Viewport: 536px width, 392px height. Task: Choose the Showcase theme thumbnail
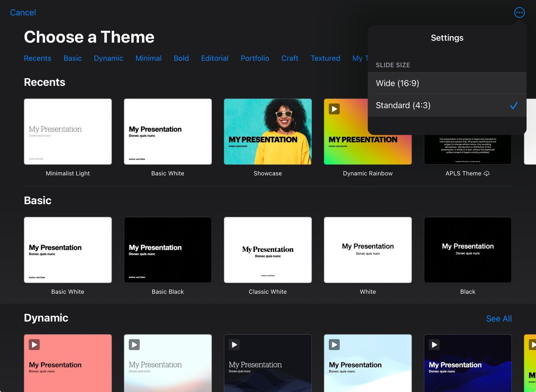(268, 132)
